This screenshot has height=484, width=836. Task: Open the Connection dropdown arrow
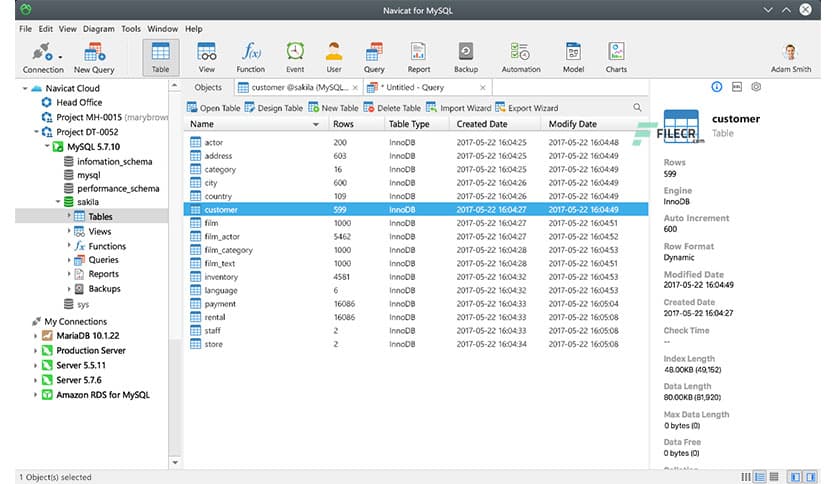pos(60,57)
